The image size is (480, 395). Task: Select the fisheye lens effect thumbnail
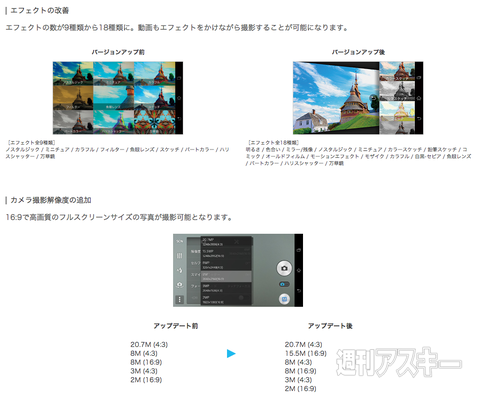click(114, 98)
